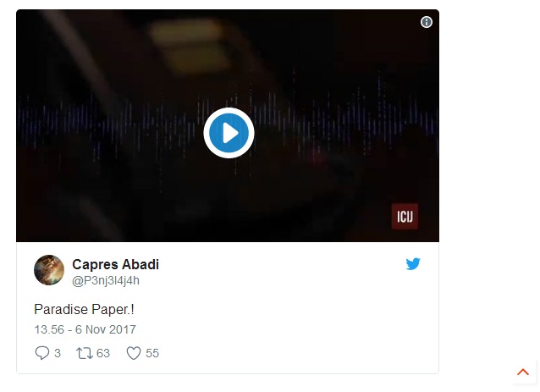Viewport: 540px width, 392px height.
Task: Visit the @P3nj3l4j4h handle link
Action: [x=106, y=280]
